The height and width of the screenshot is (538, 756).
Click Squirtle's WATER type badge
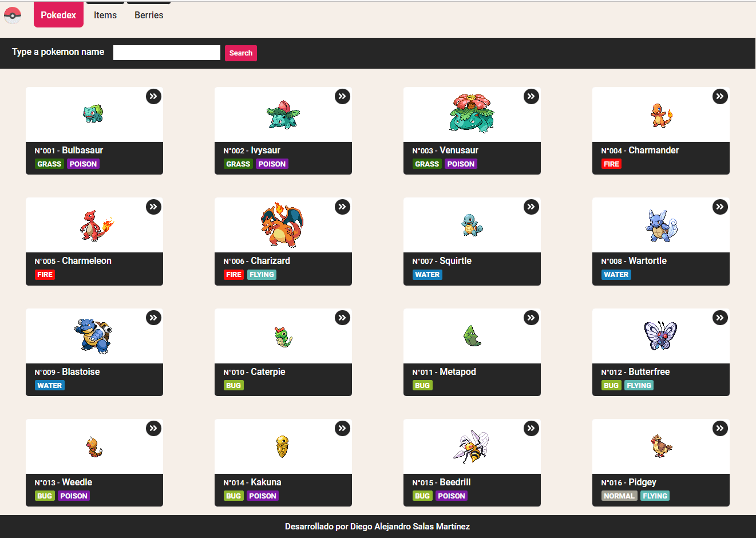point(428,275)
